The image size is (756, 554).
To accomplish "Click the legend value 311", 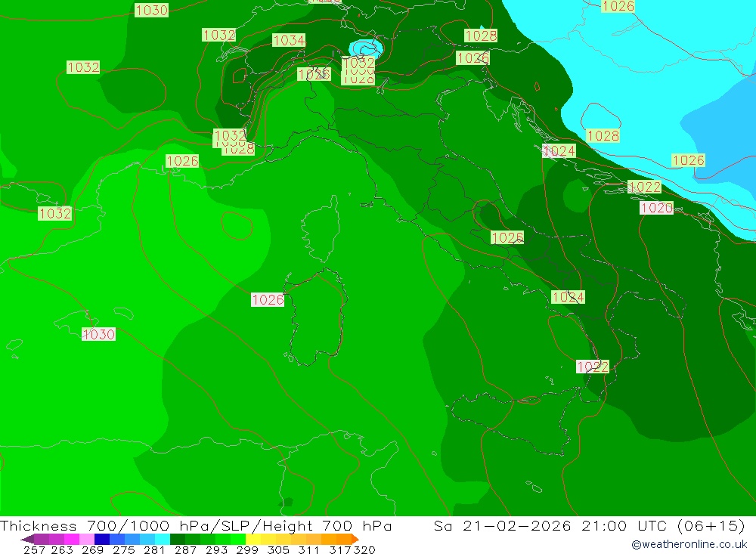I will coord(308,549).
